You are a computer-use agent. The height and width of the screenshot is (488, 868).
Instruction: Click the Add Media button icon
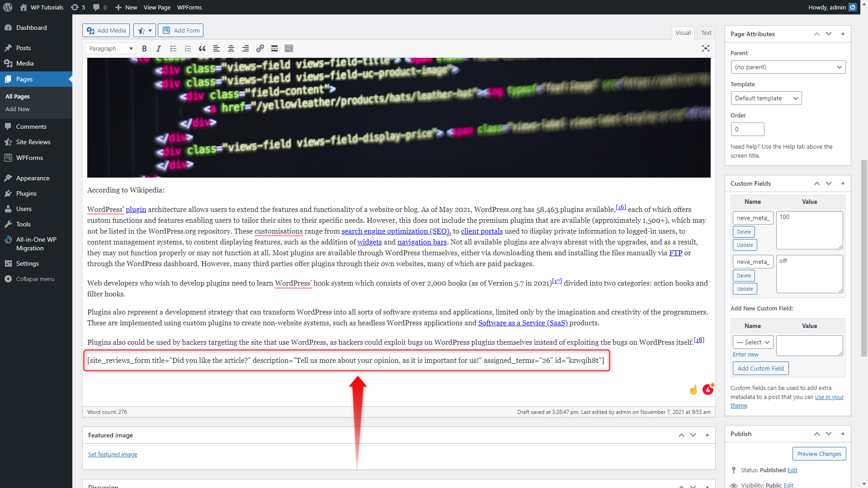point(90,30)
